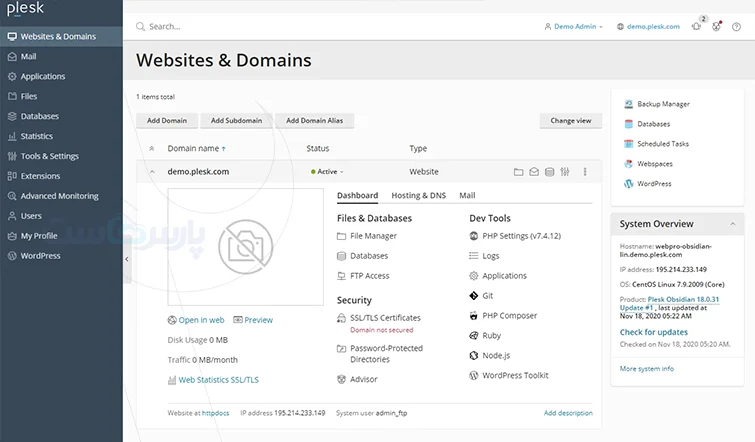
Task: Open Tools & Settings in the sidebar
Action: pyautogui.click(x=61, y=156)
